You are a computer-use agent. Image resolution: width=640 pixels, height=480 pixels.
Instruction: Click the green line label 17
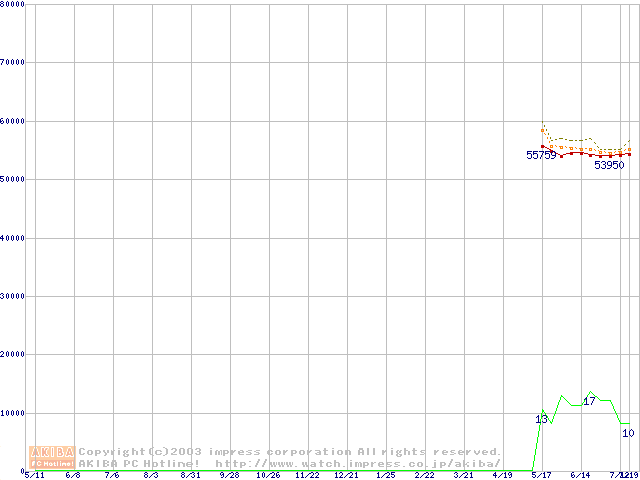[x=589, y=401]
